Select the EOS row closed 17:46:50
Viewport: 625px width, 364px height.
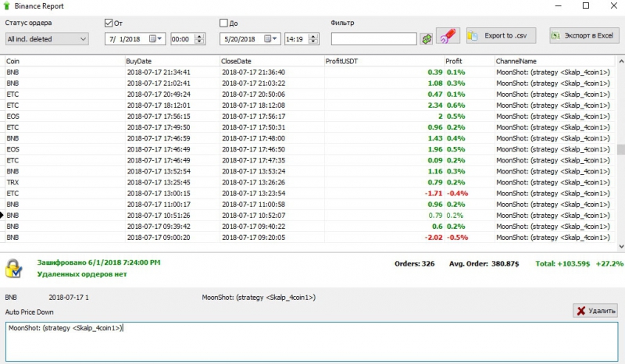(x=309, y=149)
